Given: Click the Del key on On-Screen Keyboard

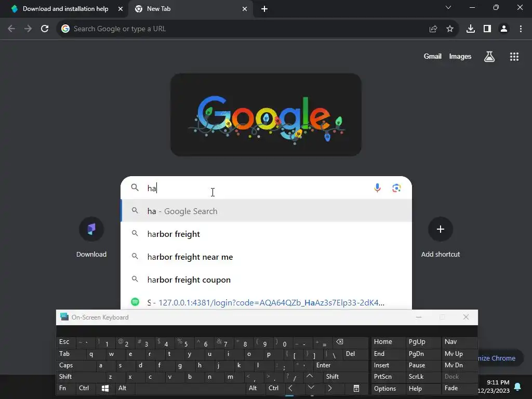Looking at the screenshot, I should point(356,354).
